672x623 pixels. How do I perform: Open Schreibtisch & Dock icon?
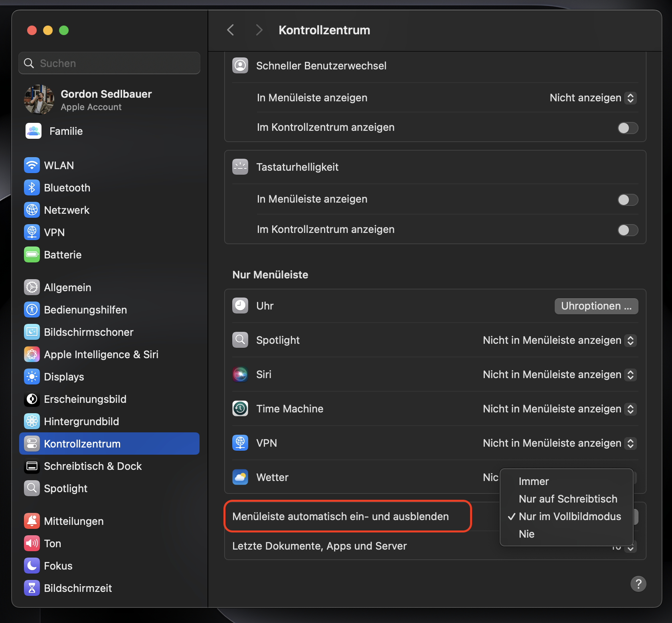(x=32, y=466)
